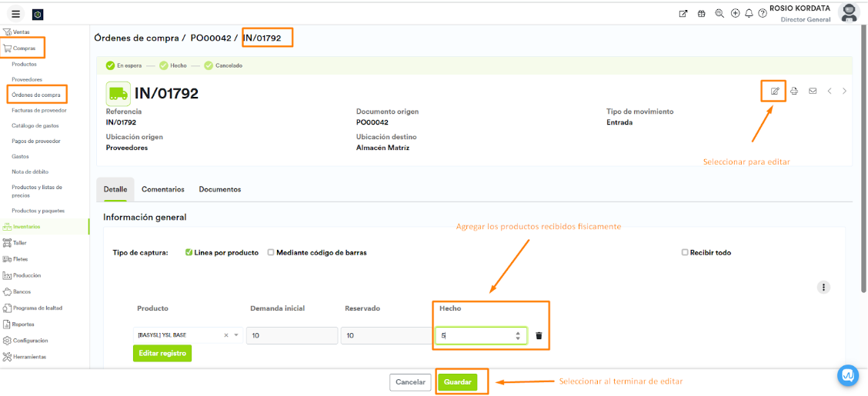Click the print icon next to edit
868x396 pixels.
click(x=793, y=91)
